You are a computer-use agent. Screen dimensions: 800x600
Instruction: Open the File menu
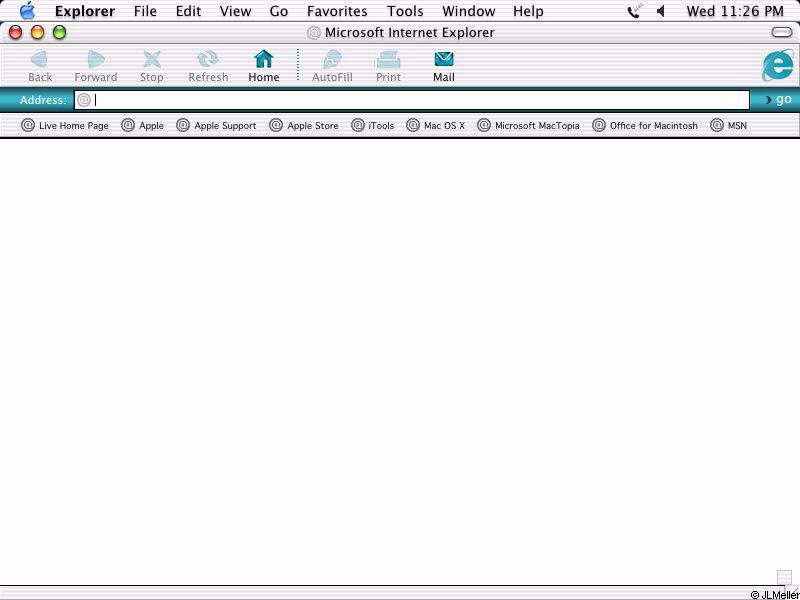click(x=145, y=11)
